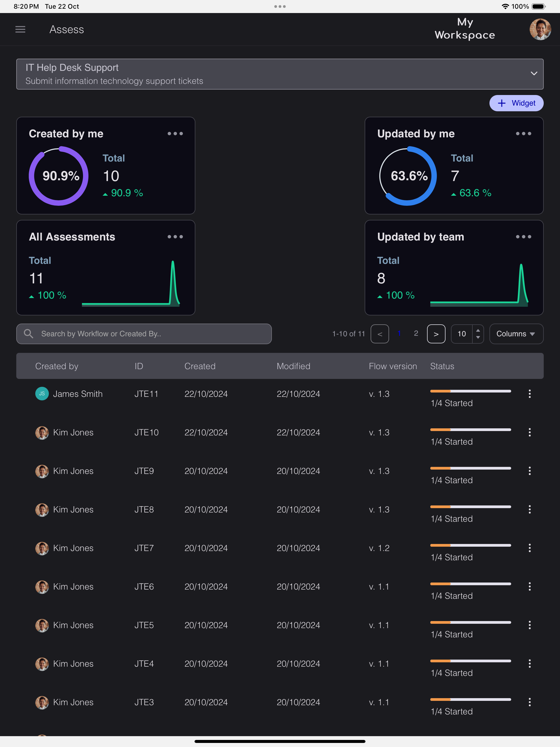Open row actions for JTE7
Screen dimensions: 560x747
(x=529, y=548)
